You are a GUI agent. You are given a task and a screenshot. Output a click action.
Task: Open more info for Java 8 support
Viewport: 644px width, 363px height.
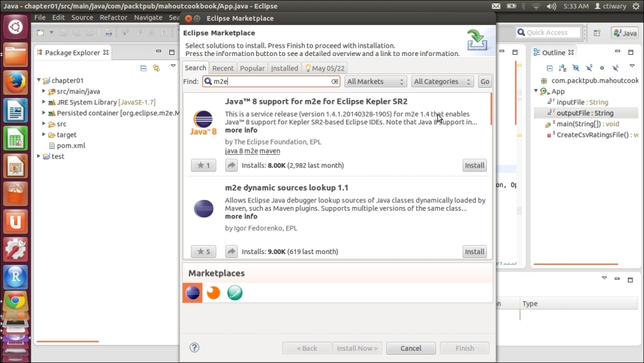(x=241, y=130)
